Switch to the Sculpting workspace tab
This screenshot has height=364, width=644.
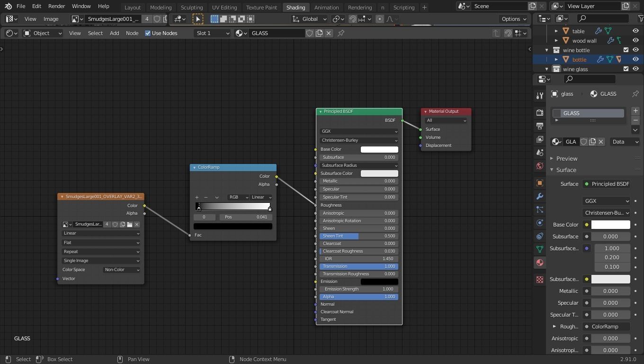(192, 7)
